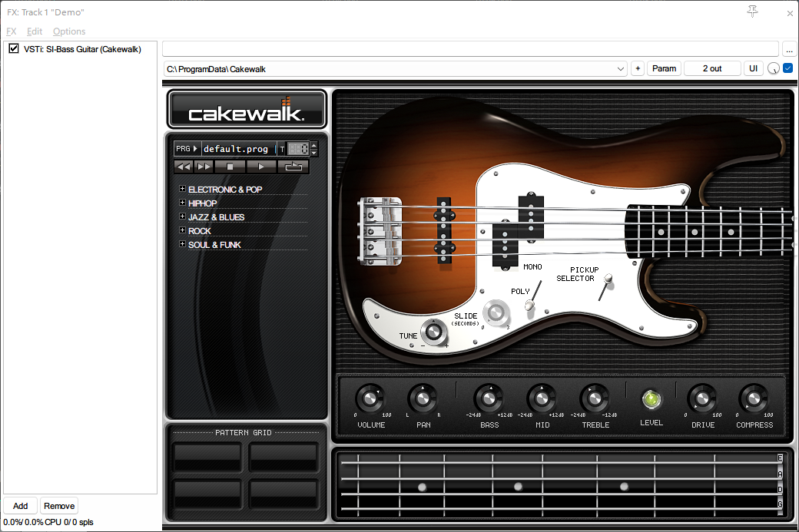Click the SLIDE seconds knob
This screenshot has width=799, height=532.
[496, 312]
